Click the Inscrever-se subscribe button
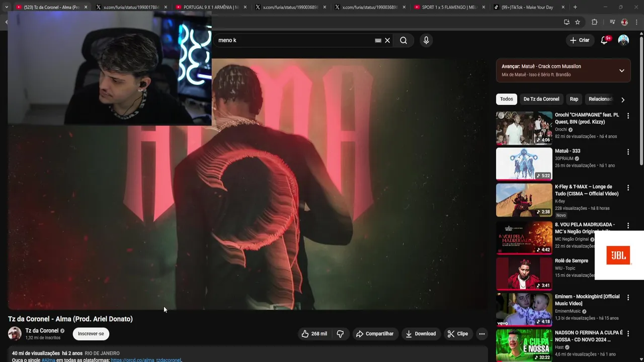 91,334
